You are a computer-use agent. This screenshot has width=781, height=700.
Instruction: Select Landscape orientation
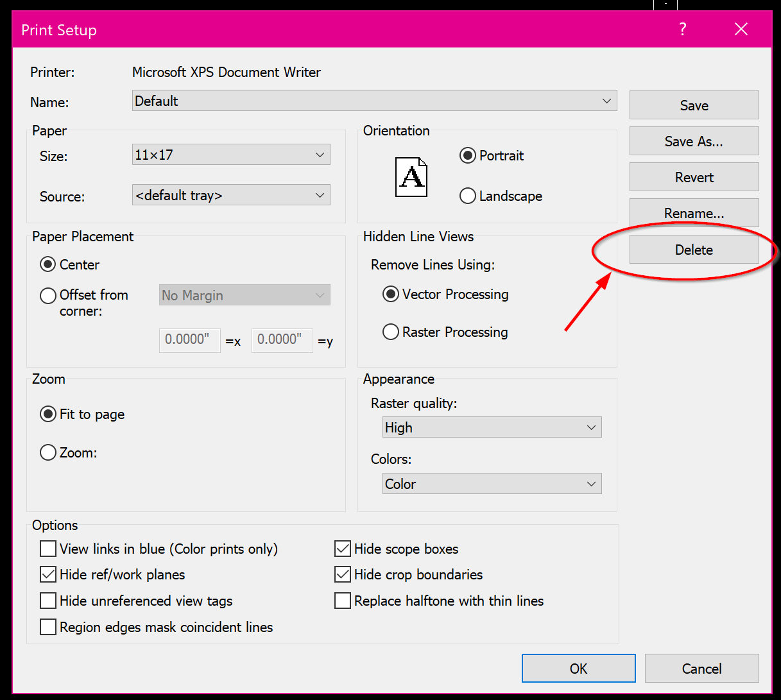click(468, 196)
